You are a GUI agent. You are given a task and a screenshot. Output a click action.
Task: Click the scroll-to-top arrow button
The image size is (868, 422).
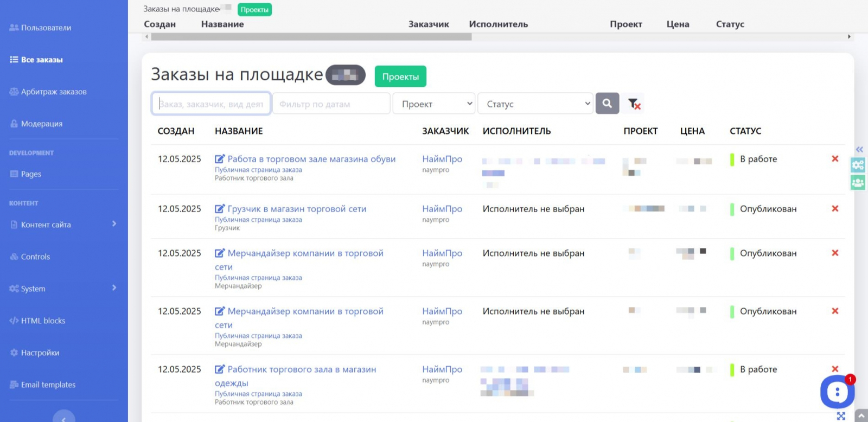(x=861, y=417)
